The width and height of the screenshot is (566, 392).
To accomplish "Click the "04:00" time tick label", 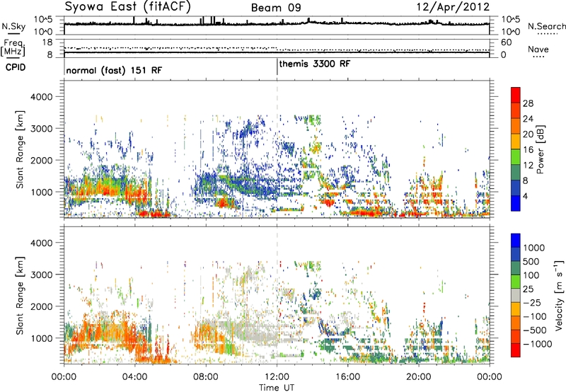I will 134,377.
